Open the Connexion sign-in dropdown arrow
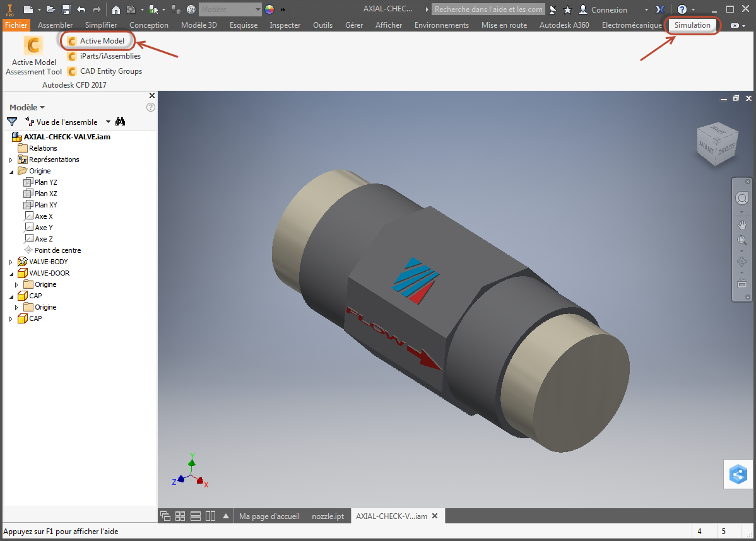Image resolution: width=756 pixels, height=541 pixels. pyautogui.click(x=647, y=9)
